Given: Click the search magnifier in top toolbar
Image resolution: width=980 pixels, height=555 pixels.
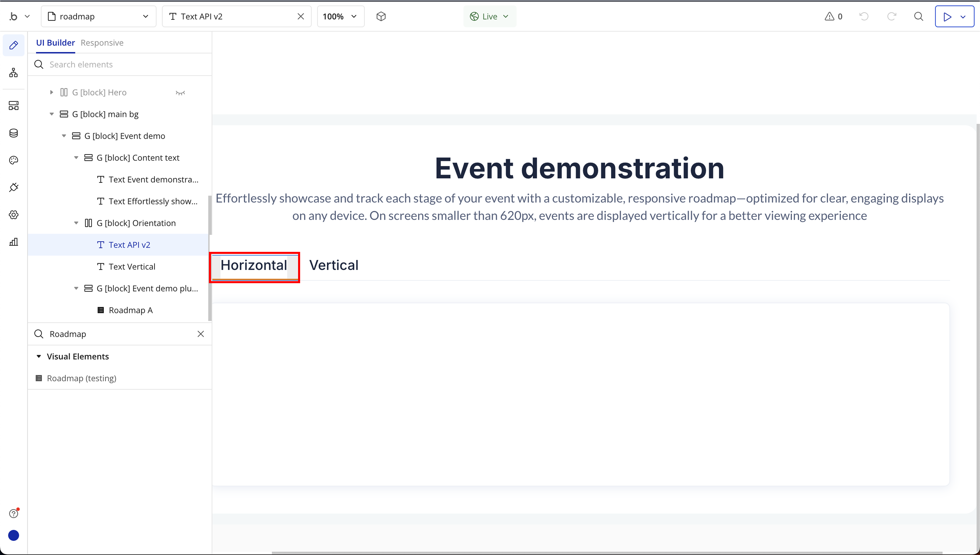Looking at the screenshot, I should tap(919, 16).
